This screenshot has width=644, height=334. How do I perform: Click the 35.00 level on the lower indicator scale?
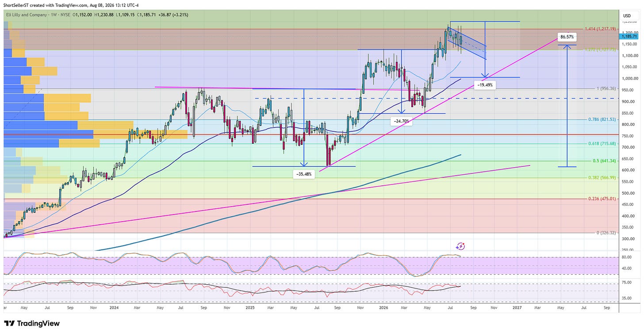626,298
